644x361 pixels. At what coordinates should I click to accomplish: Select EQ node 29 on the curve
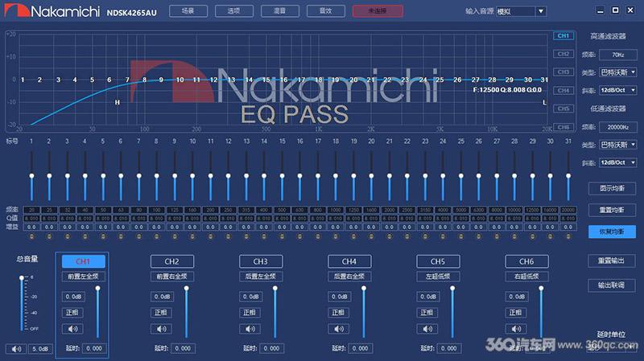point(510,80)
